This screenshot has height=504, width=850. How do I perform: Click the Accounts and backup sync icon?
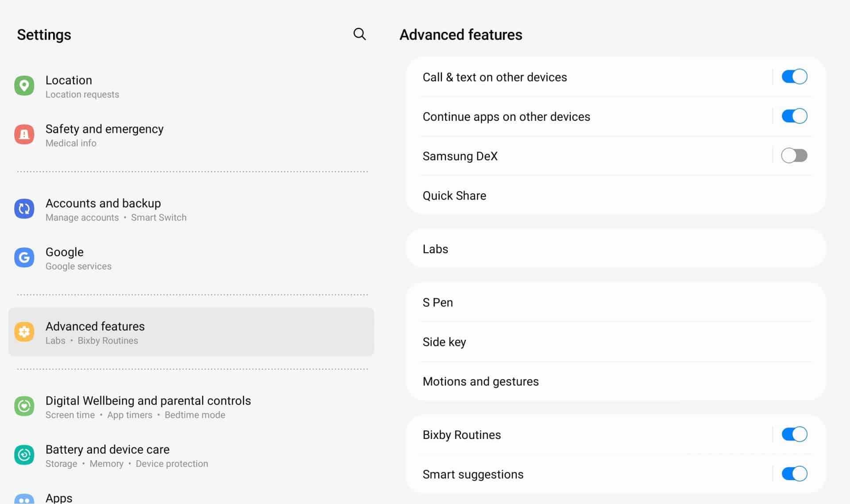[24, 208]
